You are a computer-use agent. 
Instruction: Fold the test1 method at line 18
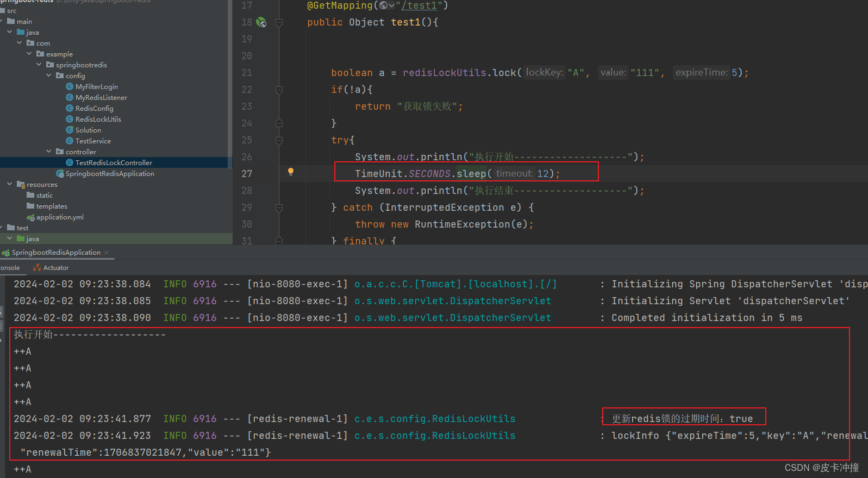click(x=279, y=22)
